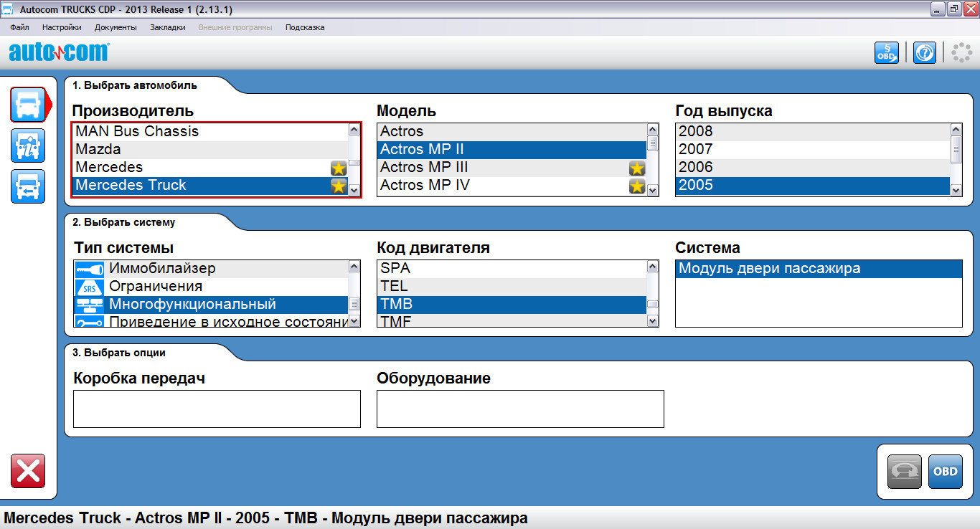This screenshot has width=980, height=529.
Task: Minimize the Autocom window
Action: 938,9
